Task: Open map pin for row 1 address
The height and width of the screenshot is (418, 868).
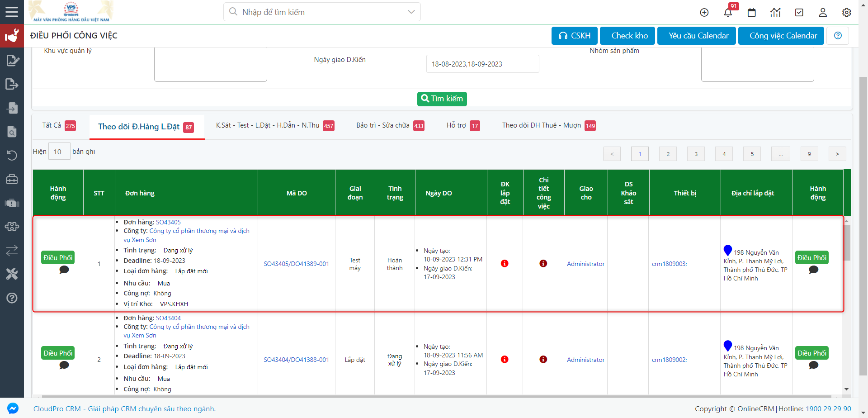Action: point(727,250)
